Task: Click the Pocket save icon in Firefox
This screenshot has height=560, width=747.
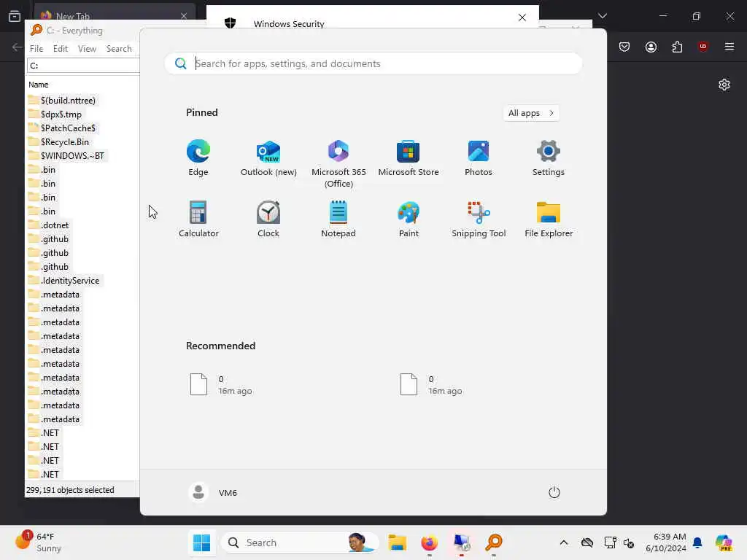Action: [624, 46]
